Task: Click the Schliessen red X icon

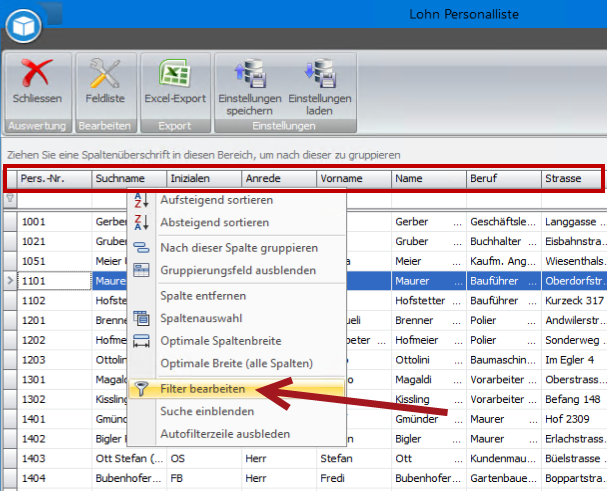Action: coord(37,76)
